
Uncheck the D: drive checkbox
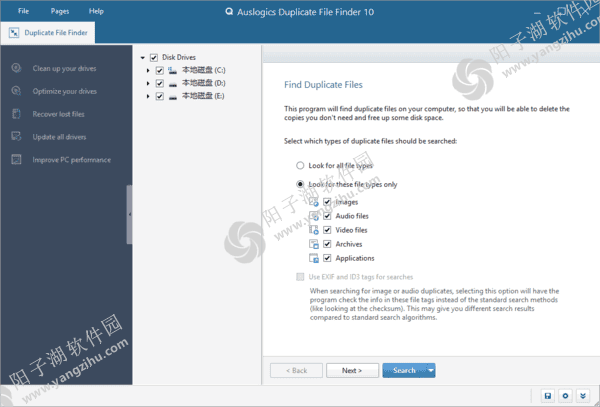pos(160,83)
